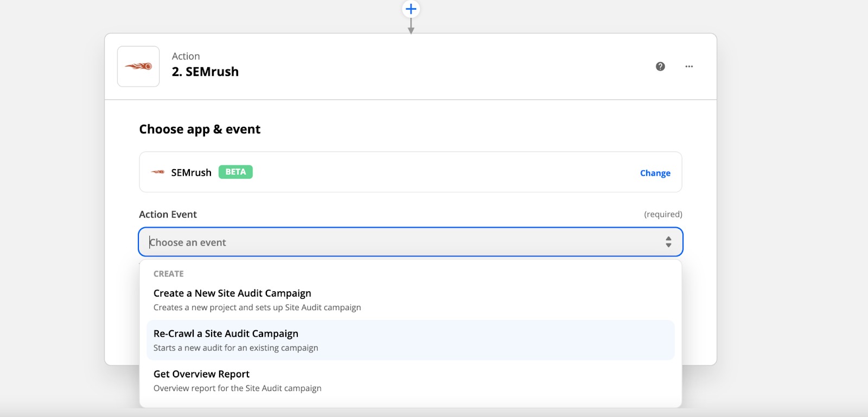Viewport: 868px width, 417px height.
Task: Open the three-dot step options menu
Action: [689, 66]
